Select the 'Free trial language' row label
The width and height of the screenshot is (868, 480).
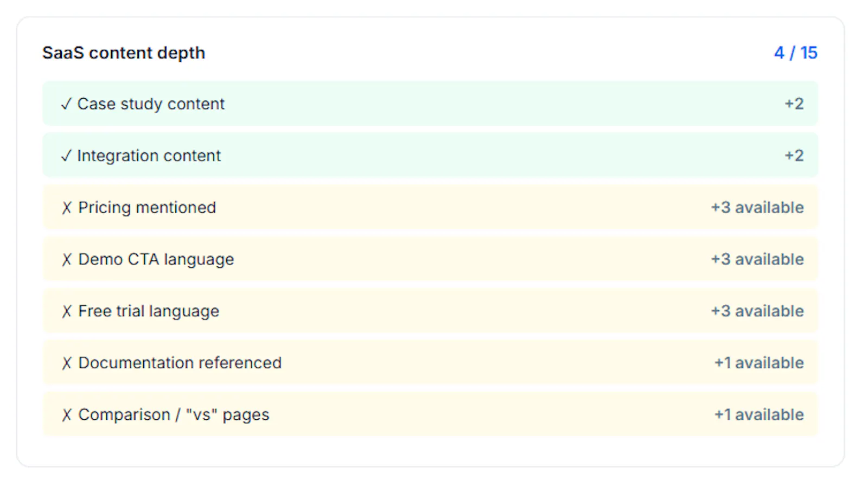(149, 311)
